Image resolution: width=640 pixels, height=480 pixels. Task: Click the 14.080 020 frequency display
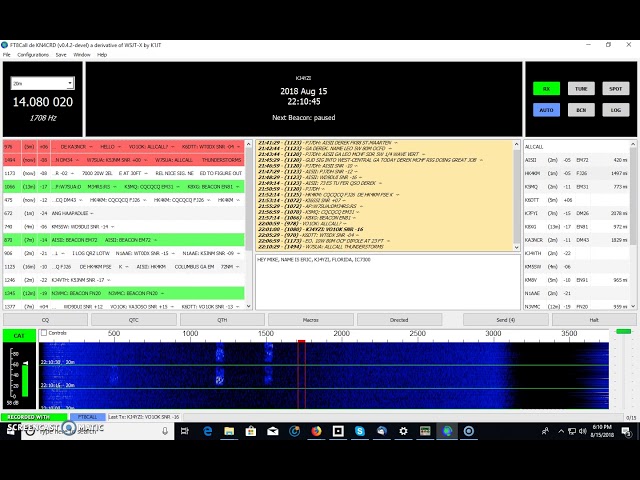42,102
